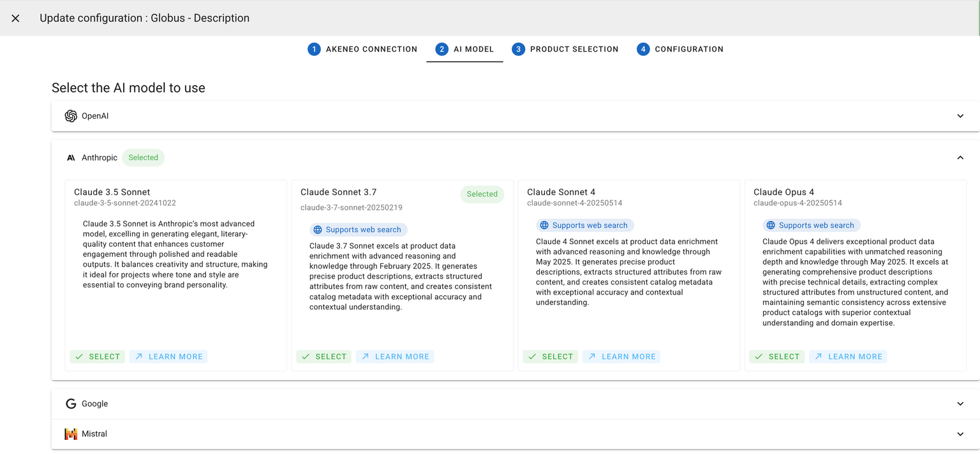Click arrow icon on Claude Sonnet 4 Learn More
Image resolution: width=980 pixels, height=454 pixels.
tap(591, 356)
